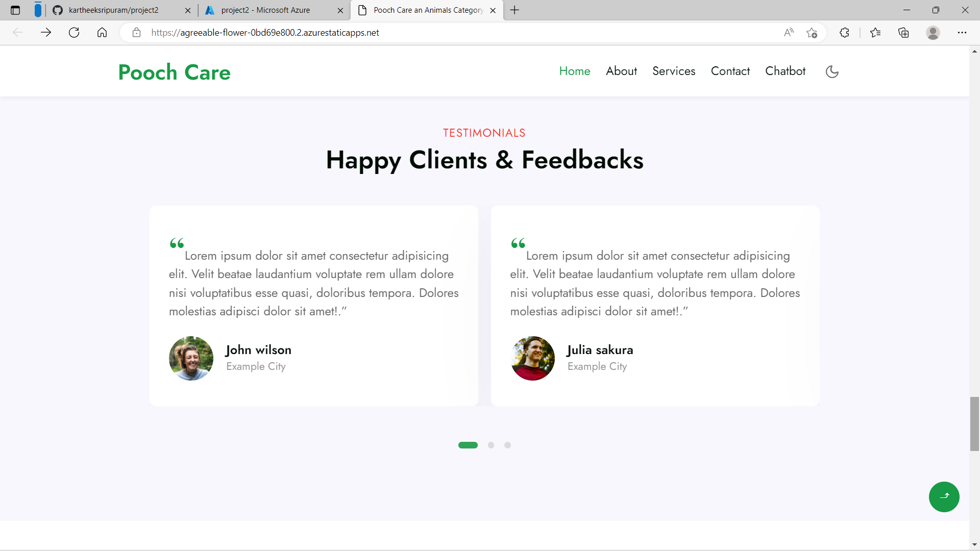Open the workspaces icon in the tab bar
Image resolution: width=980 pixels, height=551 pixels.
(x=38, y=10)
